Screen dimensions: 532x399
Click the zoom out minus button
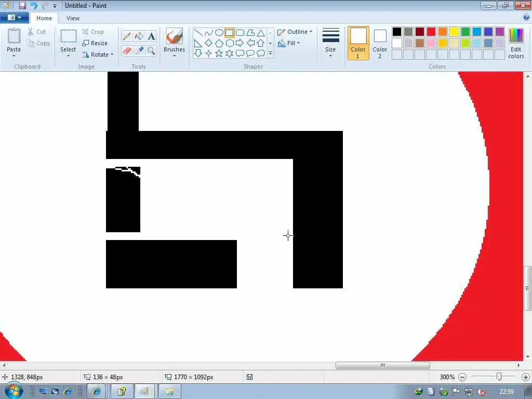pyautogui.click(x=462, y=377)
